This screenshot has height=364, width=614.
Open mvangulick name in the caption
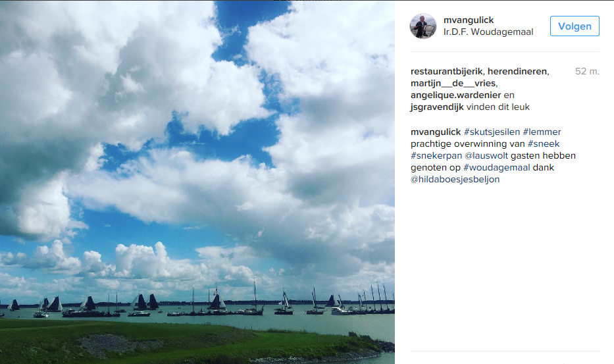click(x=436, y=132)
